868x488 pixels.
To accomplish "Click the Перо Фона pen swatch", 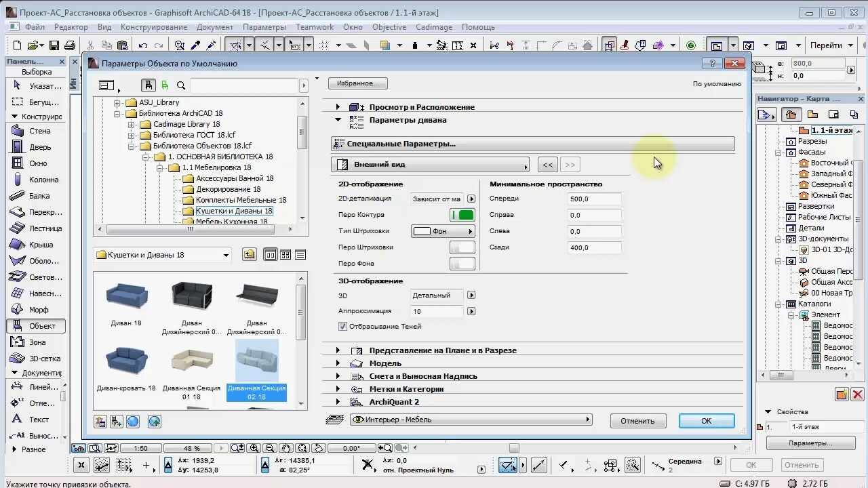I will 462,264.
